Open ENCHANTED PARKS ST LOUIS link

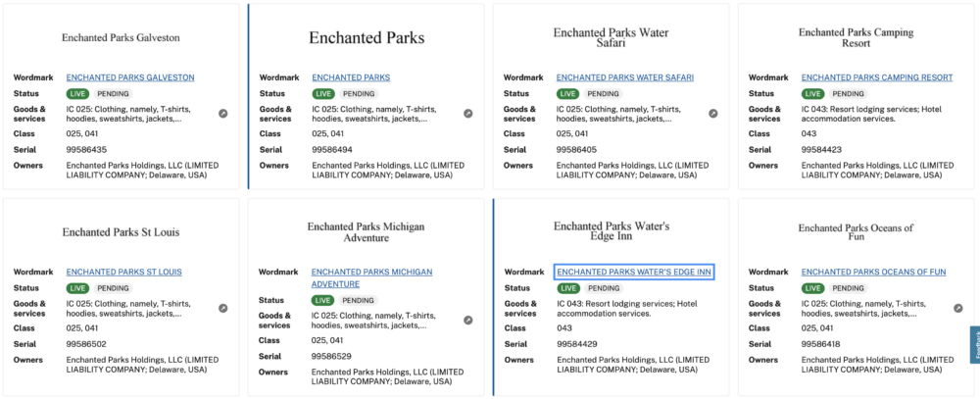[x=124, y=273]
